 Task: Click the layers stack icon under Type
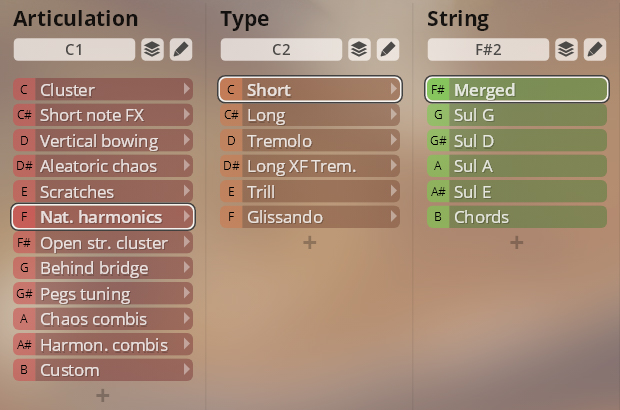pos(359,49)
